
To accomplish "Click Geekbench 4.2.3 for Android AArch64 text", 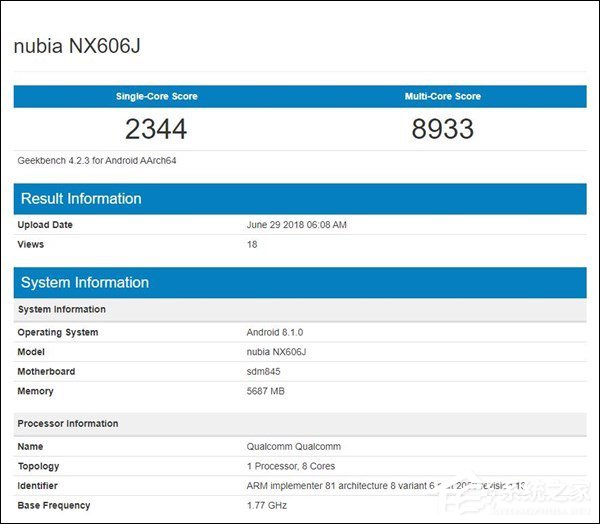I will click(97, 160).
